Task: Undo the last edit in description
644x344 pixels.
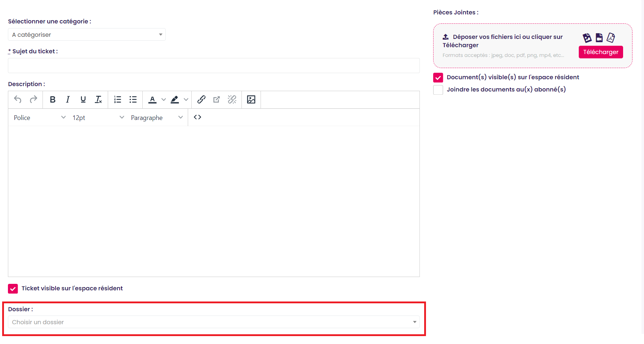Action: (x=18, y=99)
